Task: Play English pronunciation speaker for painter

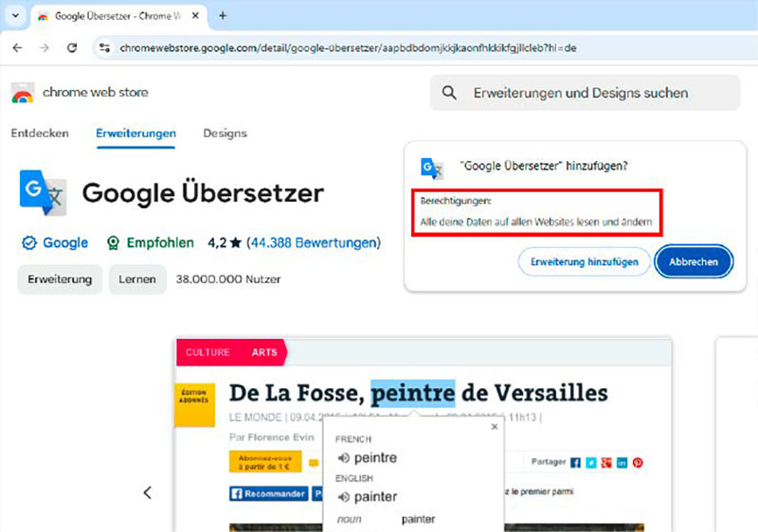Action: pyautogui.click(x=343, y=497)
